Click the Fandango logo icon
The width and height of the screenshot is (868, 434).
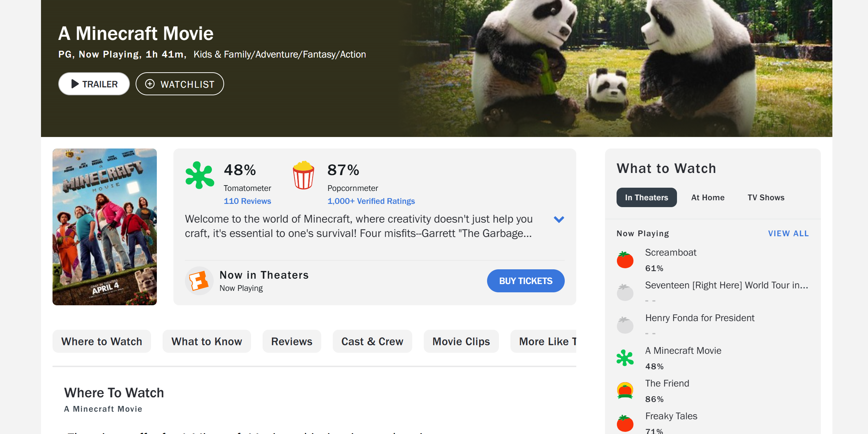click(199, 281)
